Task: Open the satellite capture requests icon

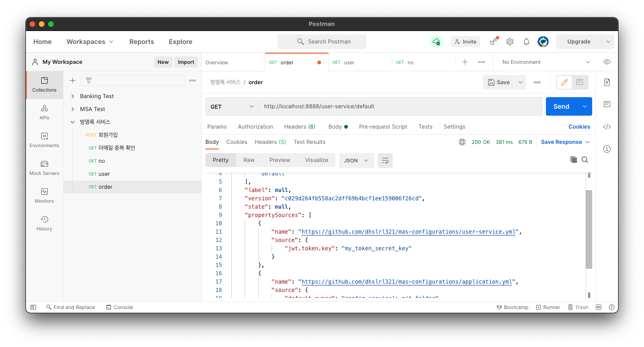Action: [x=494, y=42]
